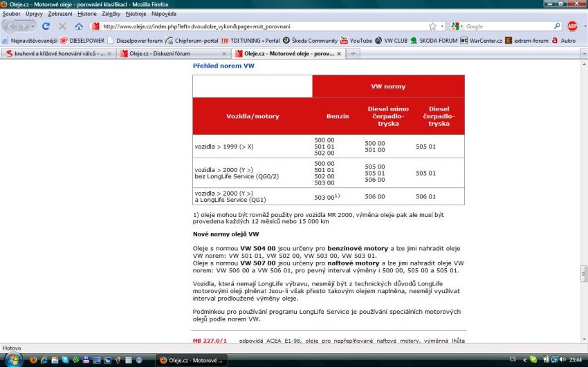Viewport: 588px width, 367px height.
Task: Open the Záložky menu
Action: pyautogui.click(x=111, y=14)
